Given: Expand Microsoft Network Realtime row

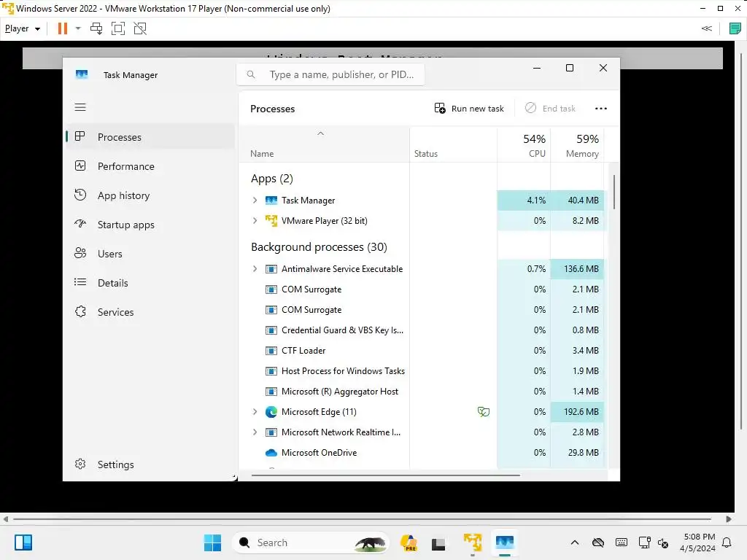Looking at the screenshot, I should [x=255, y=432].
